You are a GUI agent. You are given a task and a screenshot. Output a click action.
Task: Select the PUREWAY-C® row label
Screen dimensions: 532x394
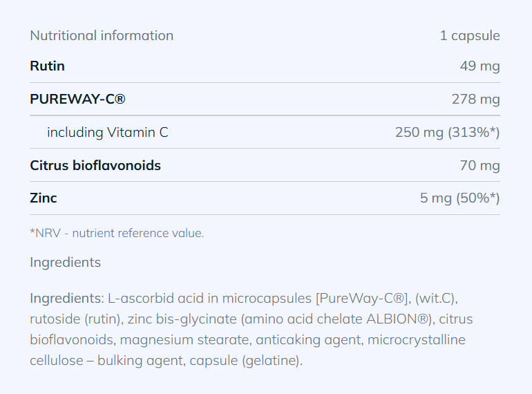[x=77, y=100]
